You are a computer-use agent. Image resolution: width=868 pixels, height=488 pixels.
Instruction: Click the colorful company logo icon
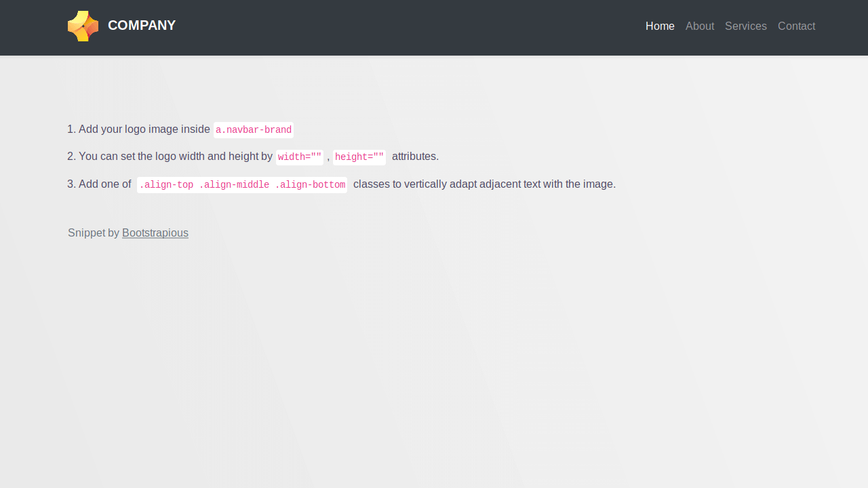[83, 26]
